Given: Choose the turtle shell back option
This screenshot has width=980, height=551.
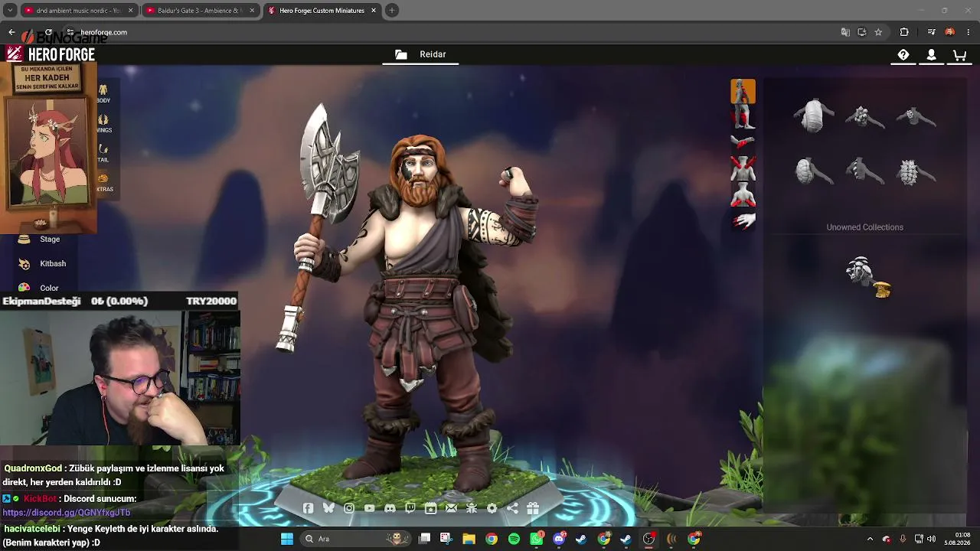Looking at the screenshot, I should (x=814, y=171).
